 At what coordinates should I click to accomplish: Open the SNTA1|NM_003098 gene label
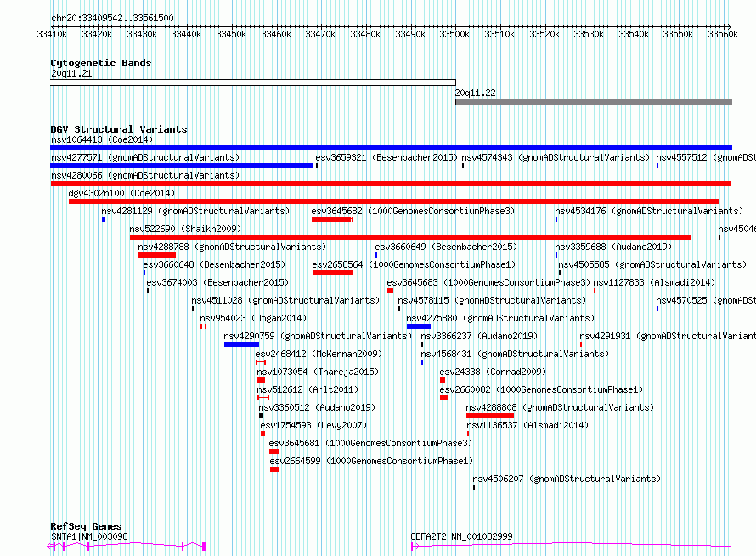tap(89, 536)
